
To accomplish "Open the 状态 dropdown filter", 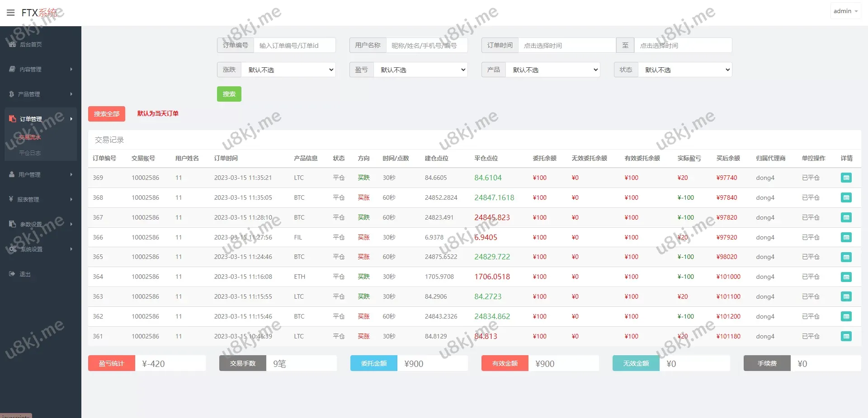I will (x=684, y=70).
